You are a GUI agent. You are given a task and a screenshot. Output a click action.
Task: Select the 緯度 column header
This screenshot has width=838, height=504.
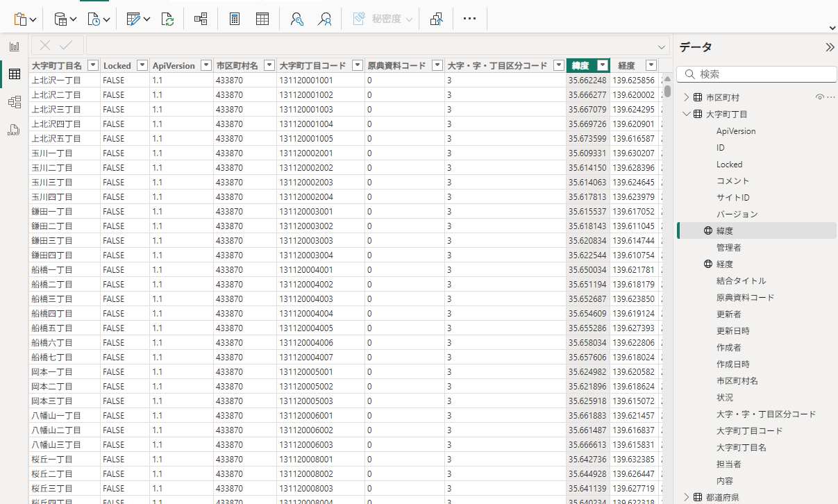pos(580,66)
